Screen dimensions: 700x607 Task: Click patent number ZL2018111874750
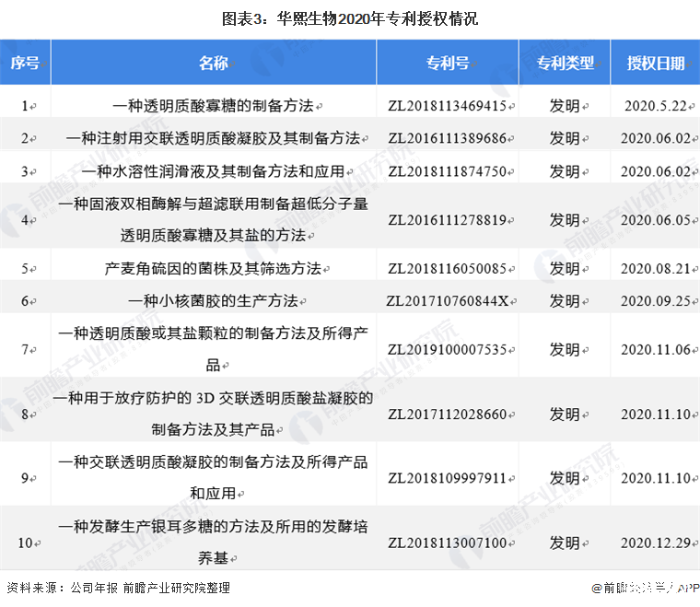[x=448, y=171]
